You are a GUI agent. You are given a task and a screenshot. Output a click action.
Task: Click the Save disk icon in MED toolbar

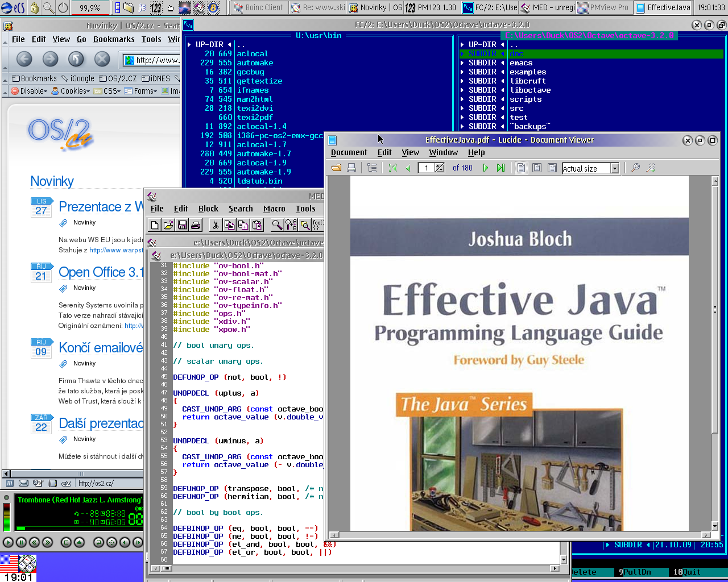click(x=182, y=225)
